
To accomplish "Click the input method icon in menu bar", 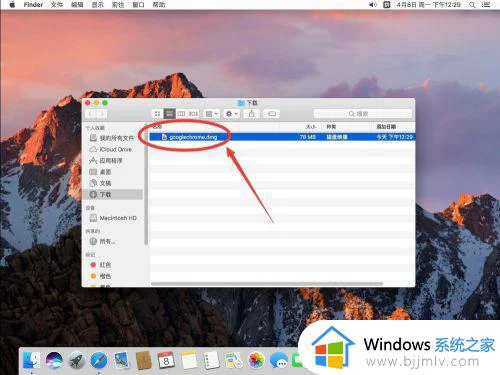I will click(386, 5).
